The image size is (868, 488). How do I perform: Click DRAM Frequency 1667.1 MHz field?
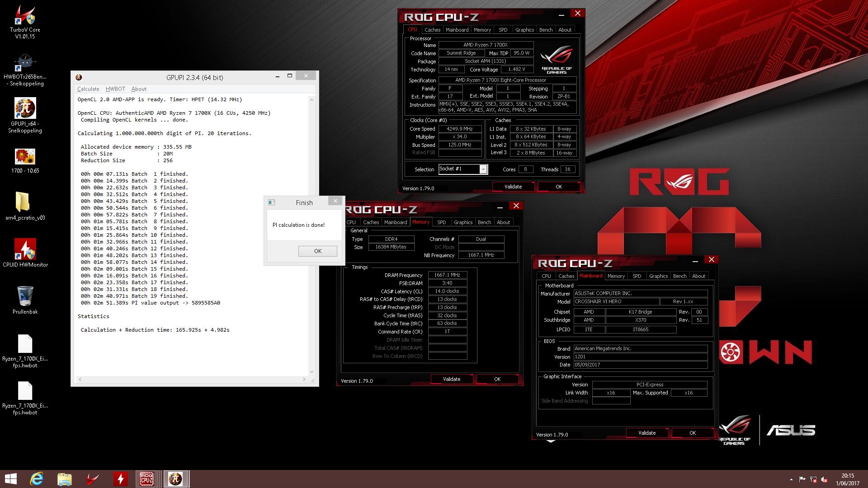tap(447, 275)
